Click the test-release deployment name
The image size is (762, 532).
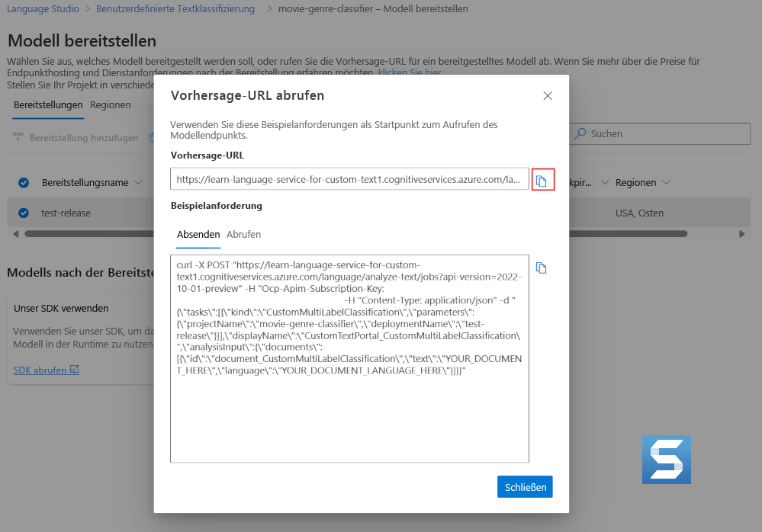coord(66,213)
